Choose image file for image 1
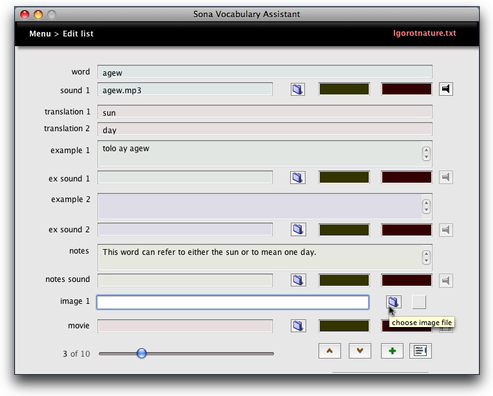Screen dimensions: 493x396 tap(394, 302)
